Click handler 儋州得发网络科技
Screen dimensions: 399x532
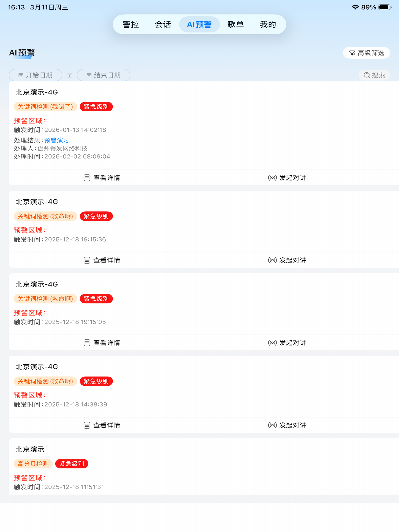62,148
